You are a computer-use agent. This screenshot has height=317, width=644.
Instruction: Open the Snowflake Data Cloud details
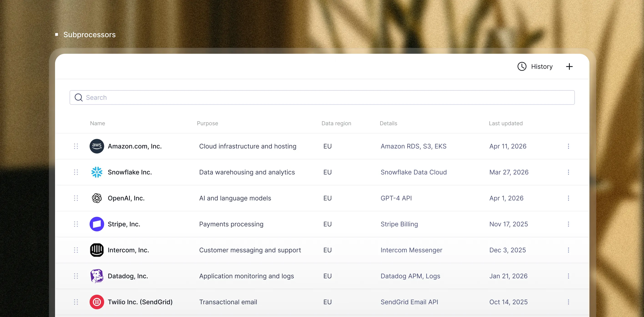click(413, 172)
